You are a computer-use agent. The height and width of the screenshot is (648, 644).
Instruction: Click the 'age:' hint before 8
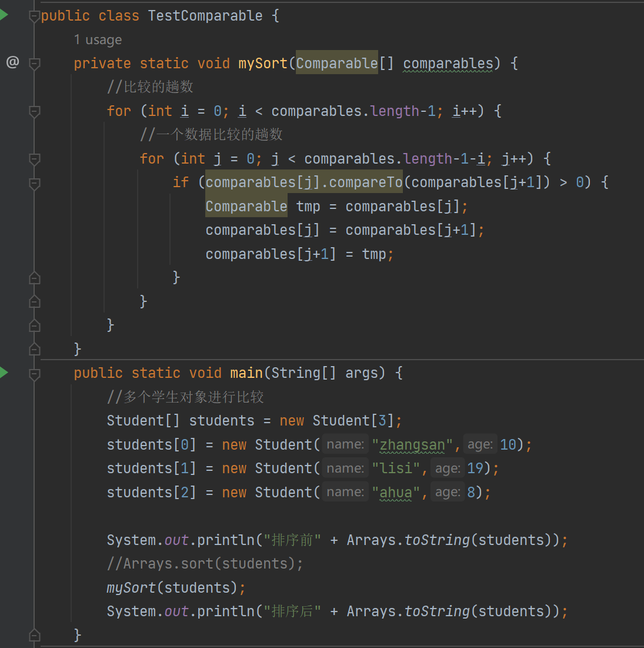click(x=448, y=492)
